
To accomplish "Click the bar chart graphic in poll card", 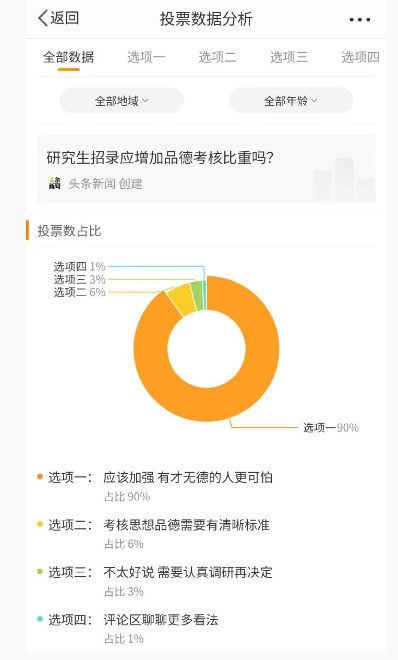I will pyautogui.click(x=344, y=179).
